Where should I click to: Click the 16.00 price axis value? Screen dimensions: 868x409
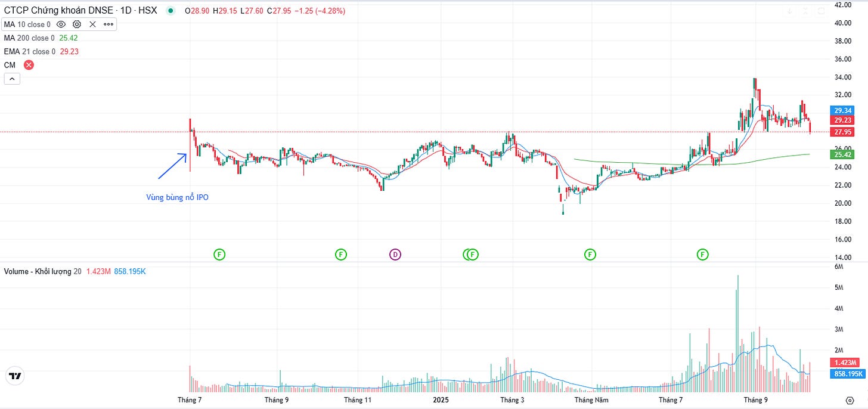[x=842, y=239]
